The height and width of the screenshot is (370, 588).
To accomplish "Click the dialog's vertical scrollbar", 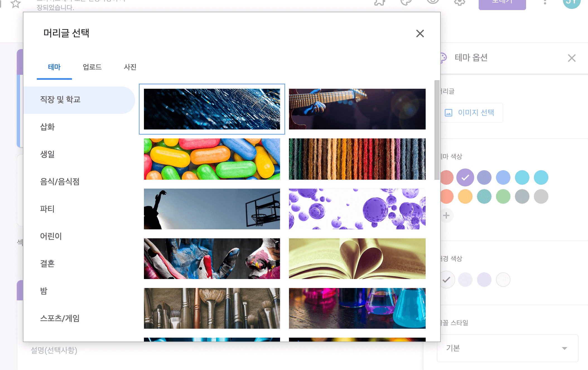I will tap(437, 130).
